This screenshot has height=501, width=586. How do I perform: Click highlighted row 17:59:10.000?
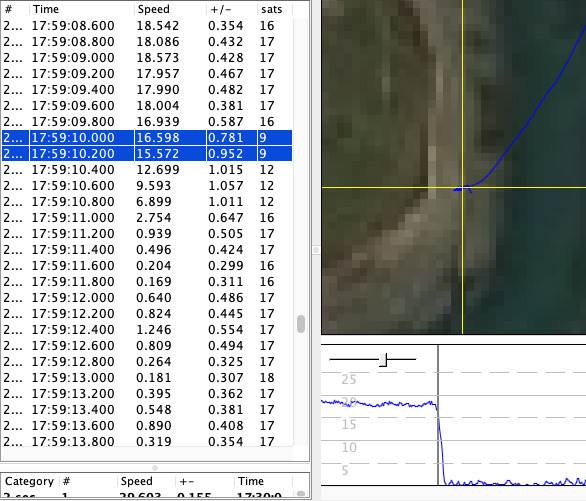point(147,138)
